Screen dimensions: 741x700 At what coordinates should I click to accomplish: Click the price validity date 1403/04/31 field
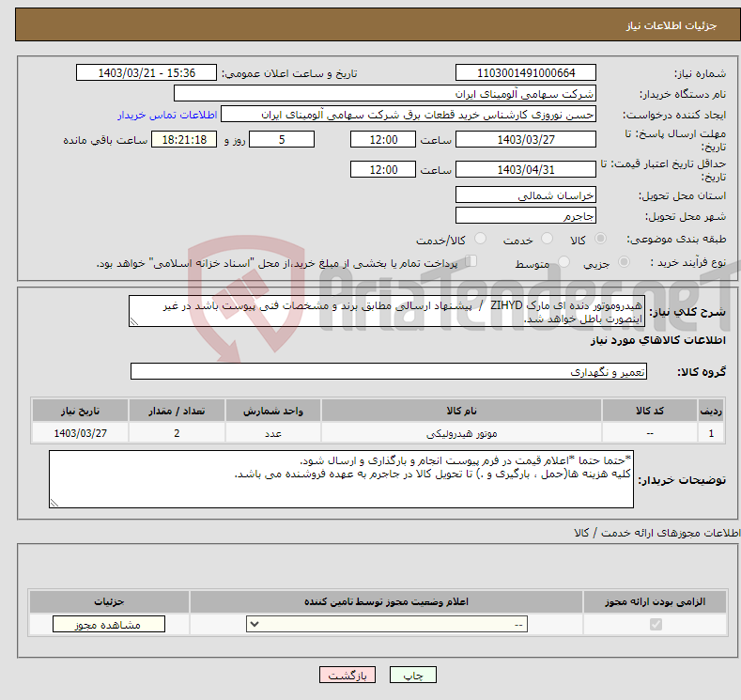point(526,169)
